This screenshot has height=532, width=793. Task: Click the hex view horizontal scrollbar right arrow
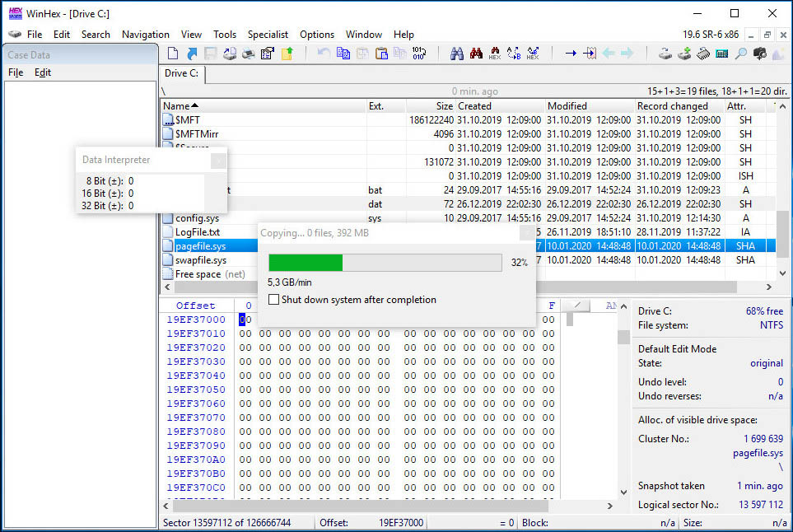[610, 506]
